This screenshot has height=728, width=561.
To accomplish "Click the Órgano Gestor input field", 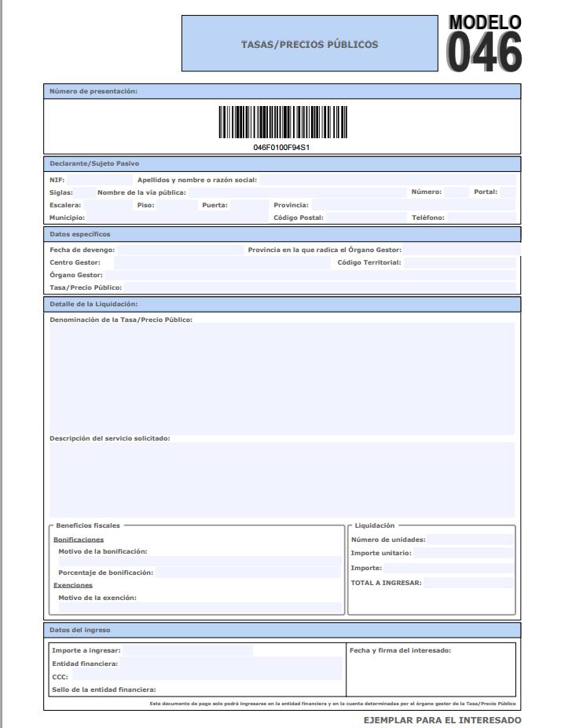I will pyautogui.click(x=310, y=276).
